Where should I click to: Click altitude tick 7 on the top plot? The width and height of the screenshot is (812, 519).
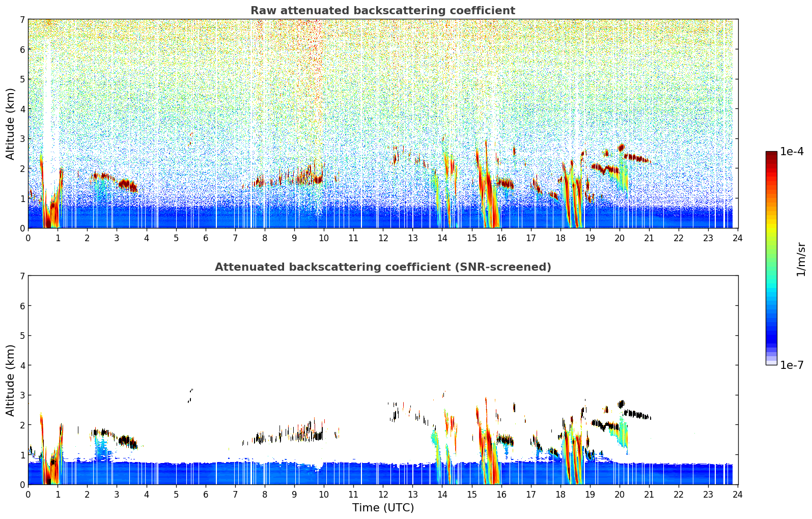click(22, 19)
